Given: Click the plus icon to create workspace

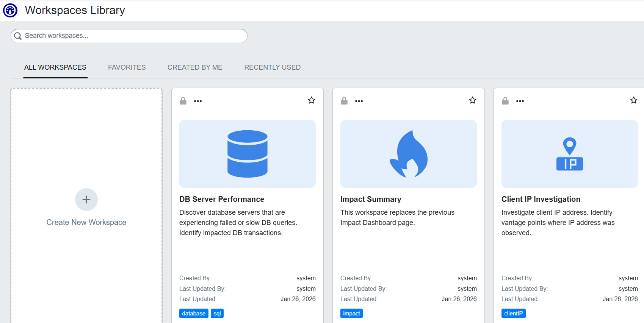Looking at the screenshot, I should tap(86, 200).
